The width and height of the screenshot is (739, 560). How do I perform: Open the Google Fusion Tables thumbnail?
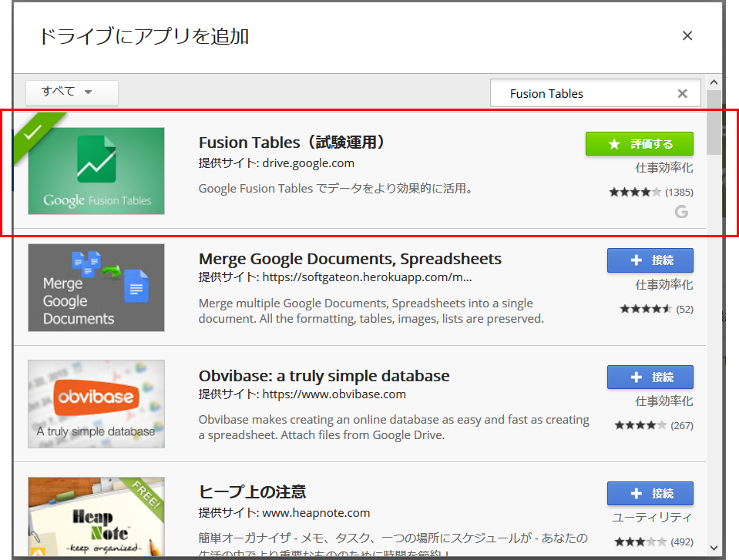(96, 171)
